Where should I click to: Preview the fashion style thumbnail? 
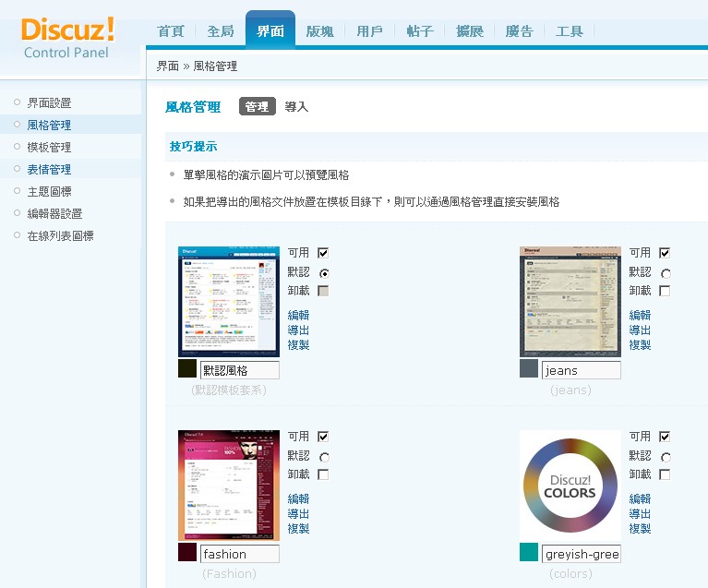tap(229, 486)
